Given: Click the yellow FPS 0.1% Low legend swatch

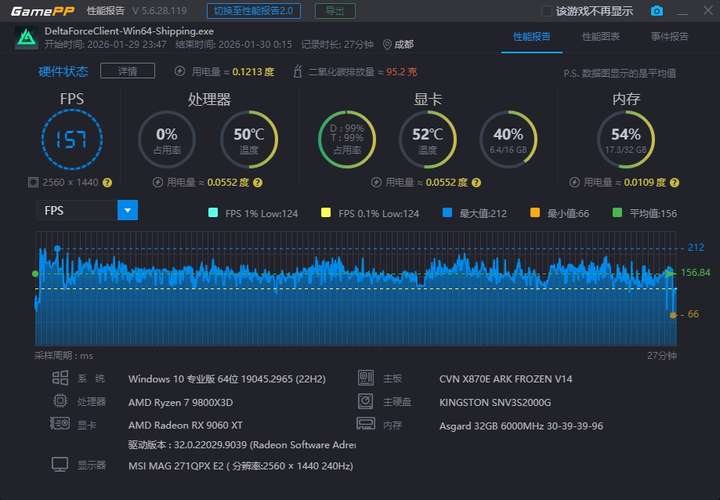Looking at the screenshot, I should (x=326, y=213).
